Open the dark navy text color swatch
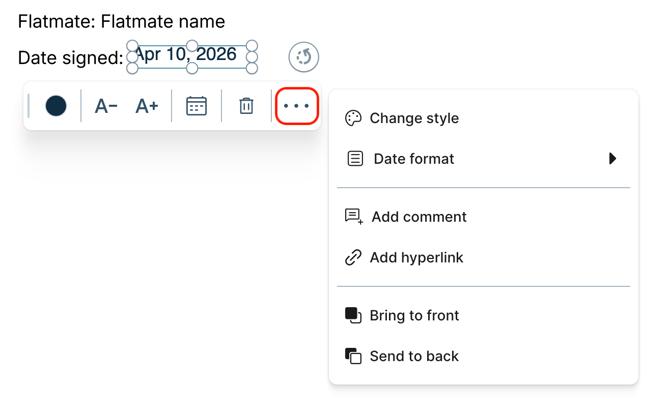This screenshot has width=670, height=415. (x=56, y=106)
